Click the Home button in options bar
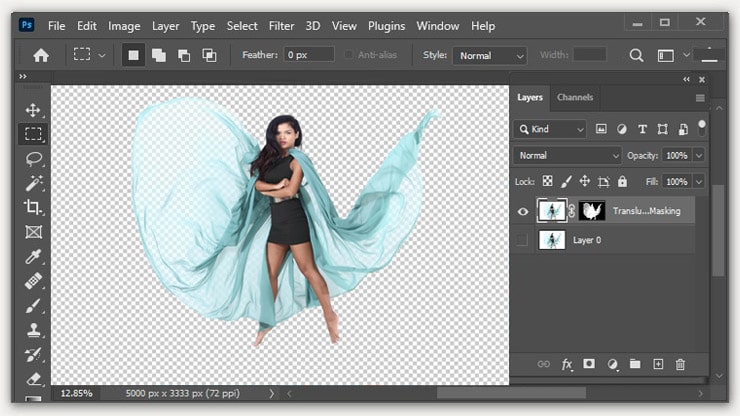Viewport: 740px width, 416px height. (x=41, y=56)
